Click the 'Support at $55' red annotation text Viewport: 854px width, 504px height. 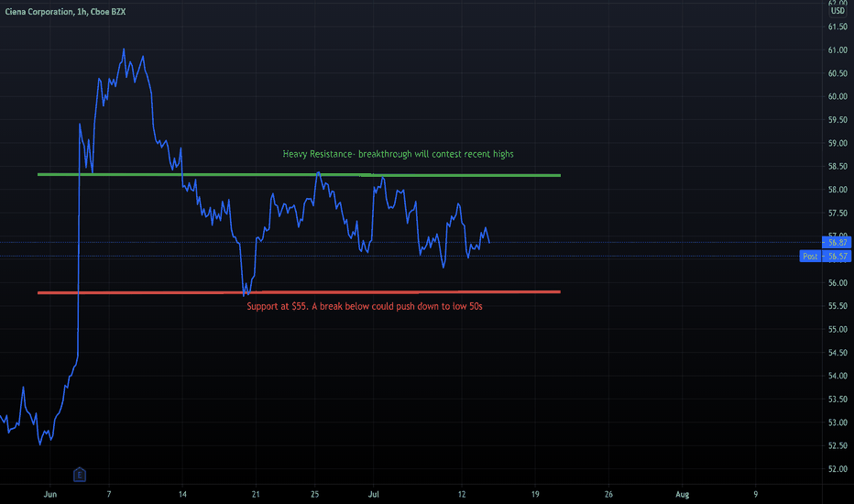pyautogui.click(x=365, y=306)
